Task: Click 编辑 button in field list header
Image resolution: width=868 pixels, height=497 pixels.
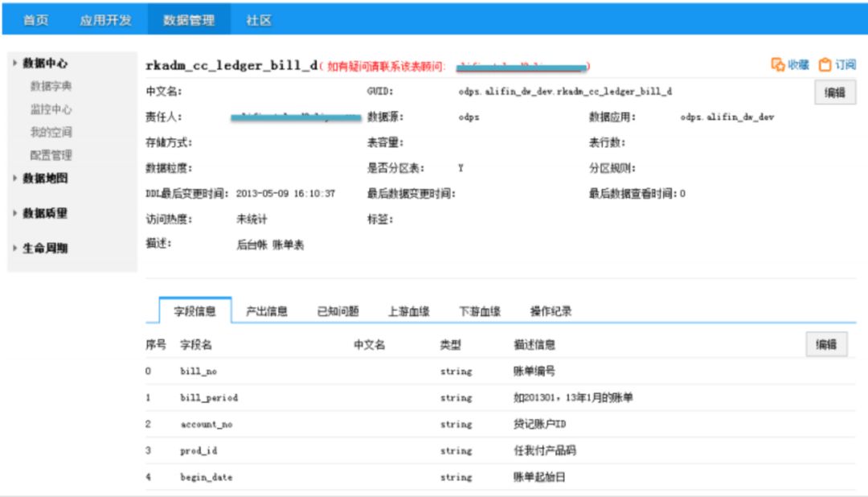Action: point(826,344)
